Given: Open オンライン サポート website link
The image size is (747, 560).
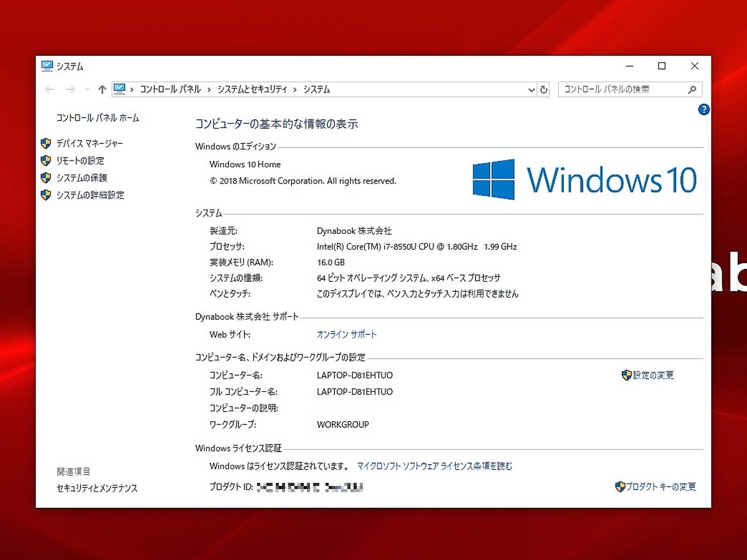Looking at the screenshot, I should [x=347, y=334].
